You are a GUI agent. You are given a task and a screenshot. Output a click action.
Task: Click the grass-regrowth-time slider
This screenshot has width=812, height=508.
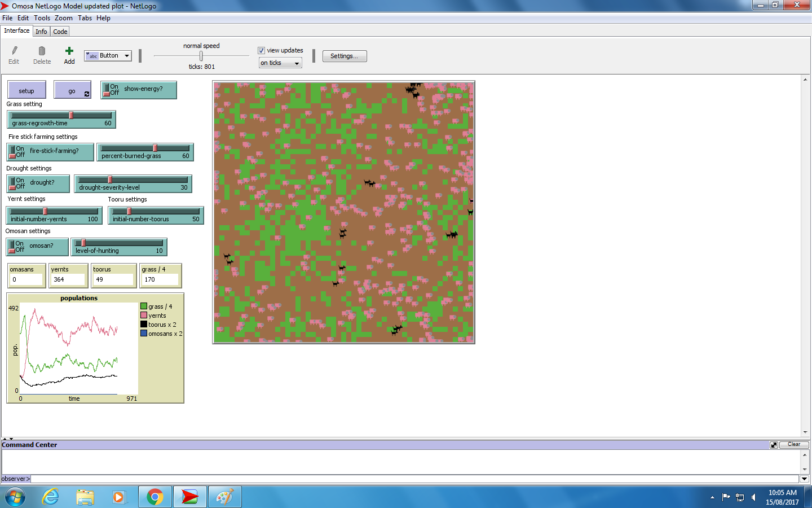(x=61, y=119)
